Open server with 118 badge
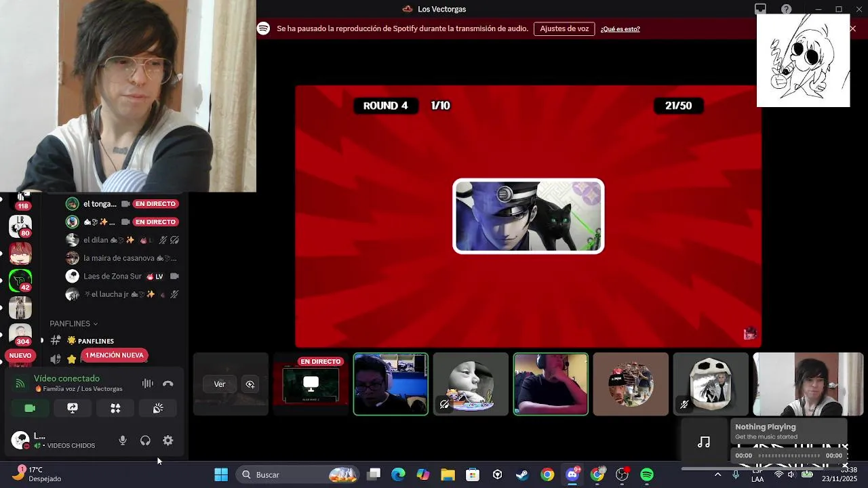The height and width of the screenshot is (488, 868). [x=20, y=201]
